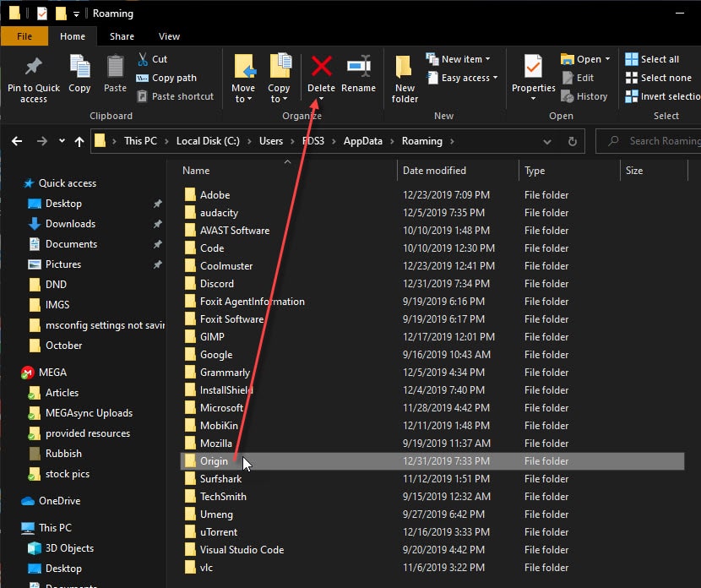This screenshot has width=701, height=588.
Task: Go forward with the right arrow
Action: (42, 141)
